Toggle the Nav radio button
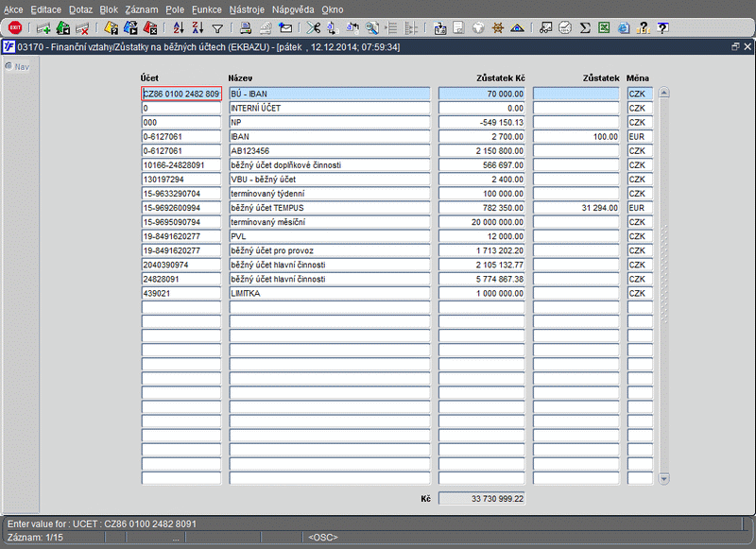 [9, 66]
